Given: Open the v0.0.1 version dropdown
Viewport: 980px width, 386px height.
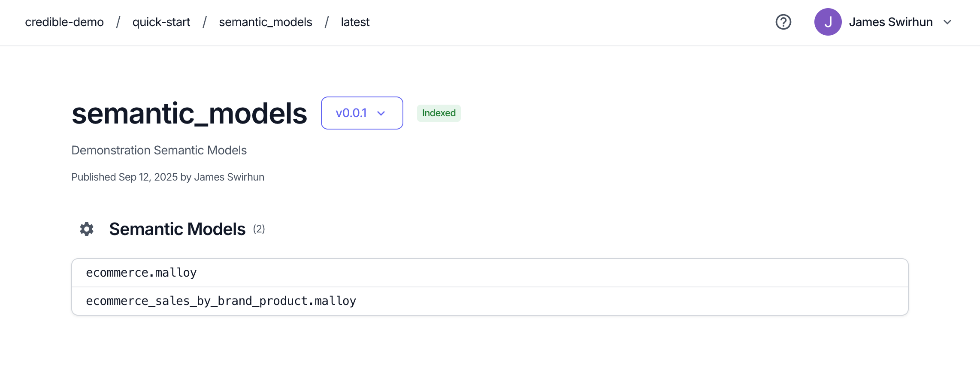Looking at the screenshot, I should 361,113.
